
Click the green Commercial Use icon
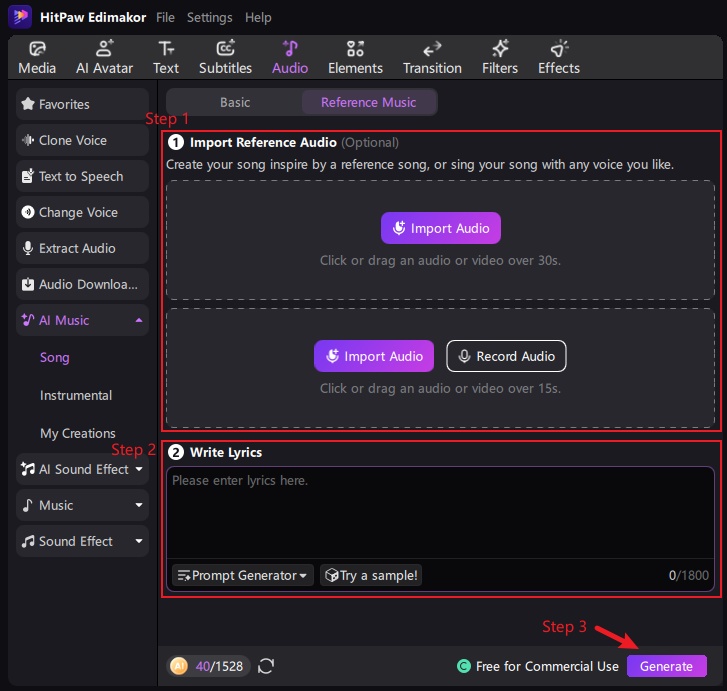point(464,666)
